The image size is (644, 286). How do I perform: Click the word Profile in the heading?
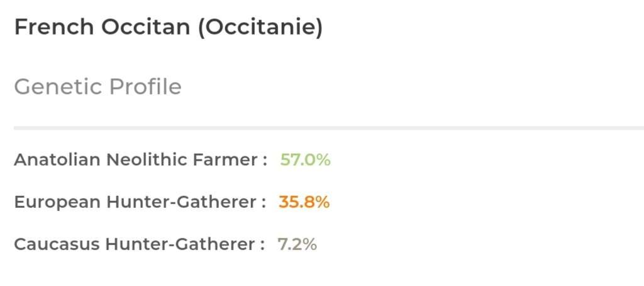145,87
